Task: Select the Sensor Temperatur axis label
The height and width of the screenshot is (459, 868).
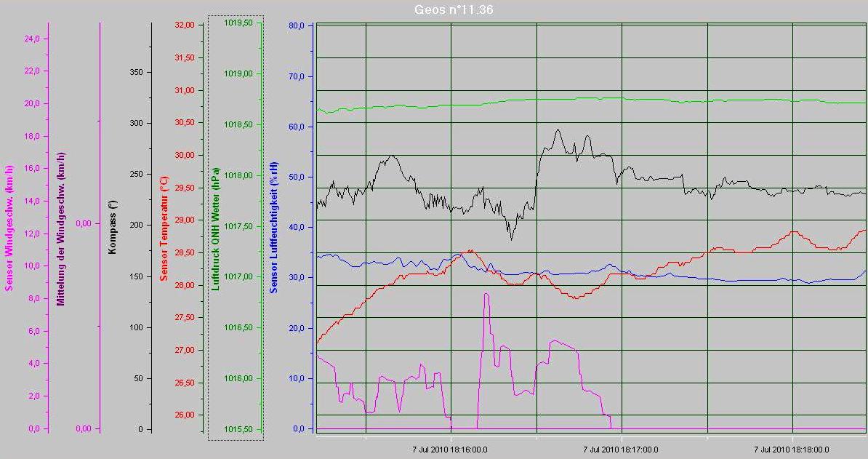Action: [164, 228]
